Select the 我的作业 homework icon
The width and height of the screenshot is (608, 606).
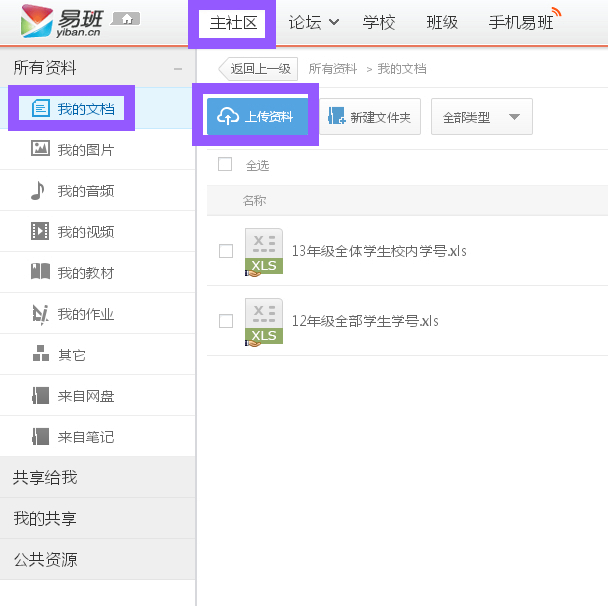pyautogui.click(x=40, y=314)
